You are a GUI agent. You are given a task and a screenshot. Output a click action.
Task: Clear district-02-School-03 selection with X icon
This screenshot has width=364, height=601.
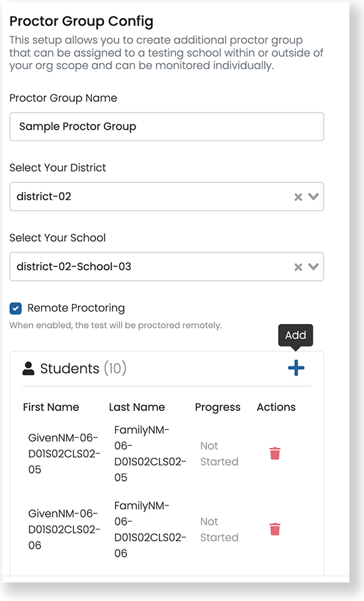(298, 267)
